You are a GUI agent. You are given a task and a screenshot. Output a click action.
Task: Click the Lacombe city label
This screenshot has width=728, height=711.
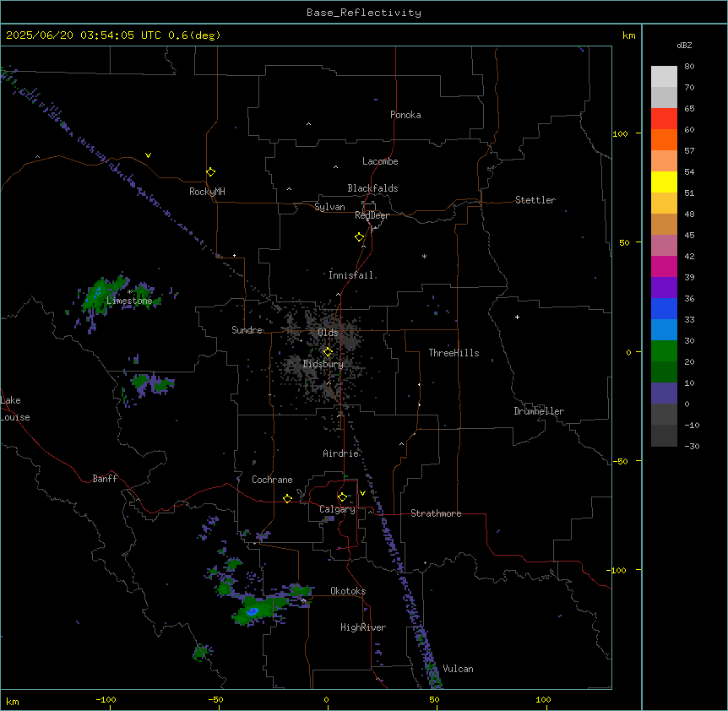pyautogui.click(x=380, y=161)
